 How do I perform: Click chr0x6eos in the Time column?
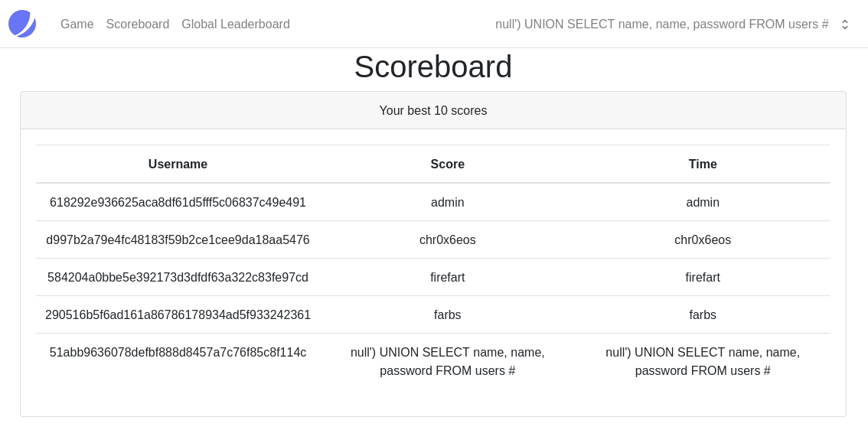click(702, 239)
